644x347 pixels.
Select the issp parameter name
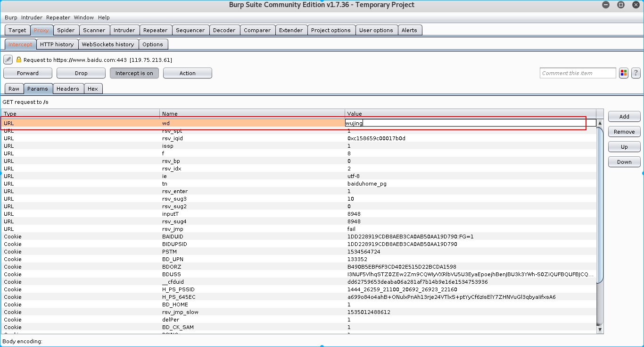[x=168, y=146]
